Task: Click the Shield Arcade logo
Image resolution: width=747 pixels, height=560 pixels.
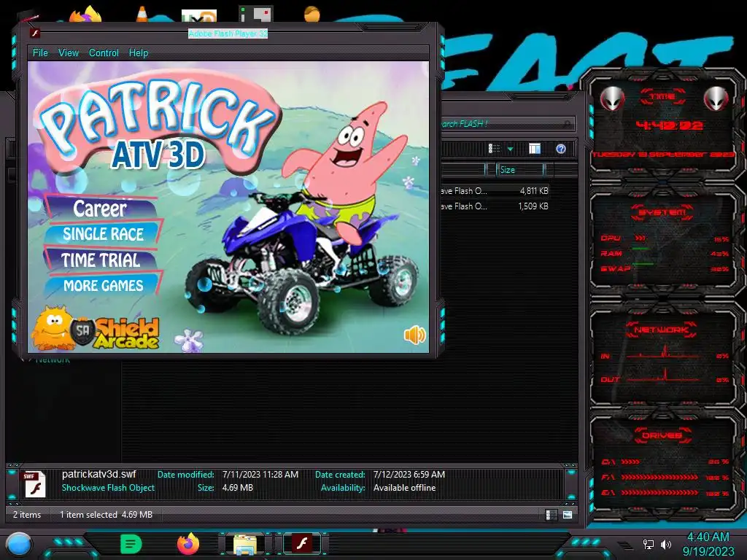Action: click(x=115, y=333)
